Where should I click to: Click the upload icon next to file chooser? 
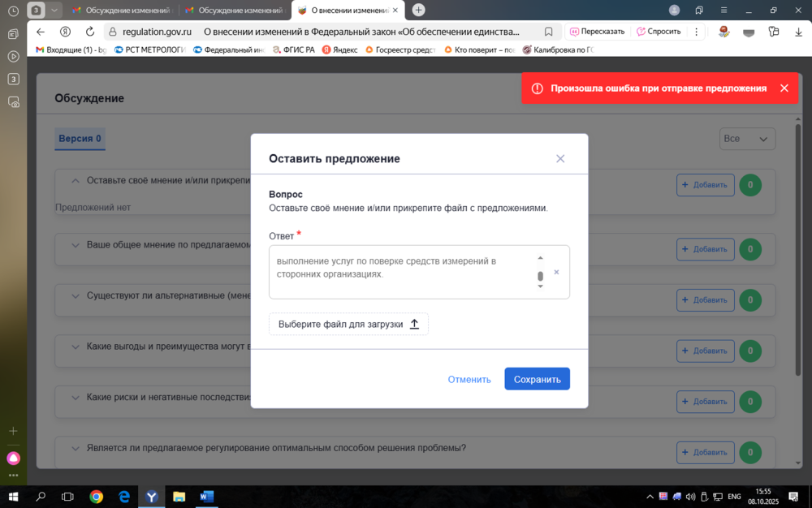414,324
